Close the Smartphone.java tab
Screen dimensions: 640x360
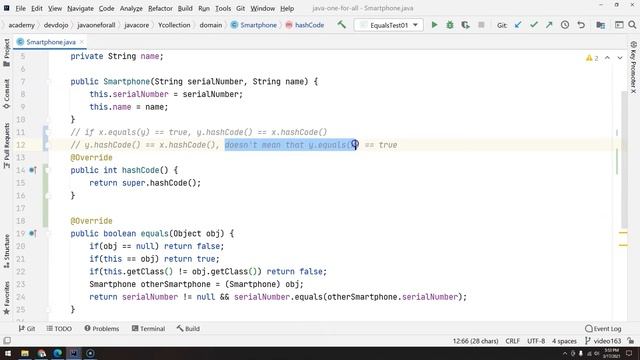tap(82, 42)
